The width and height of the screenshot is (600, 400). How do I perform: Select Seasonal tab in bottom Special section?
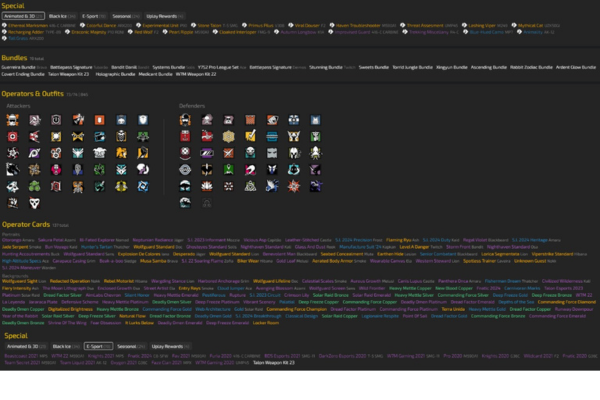coord(126,345)
